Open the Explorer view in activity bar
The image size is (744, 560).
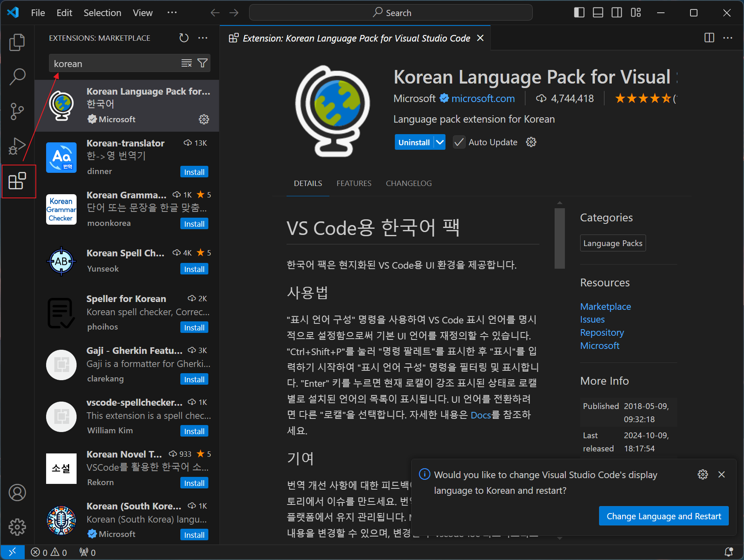coord(17,42)
